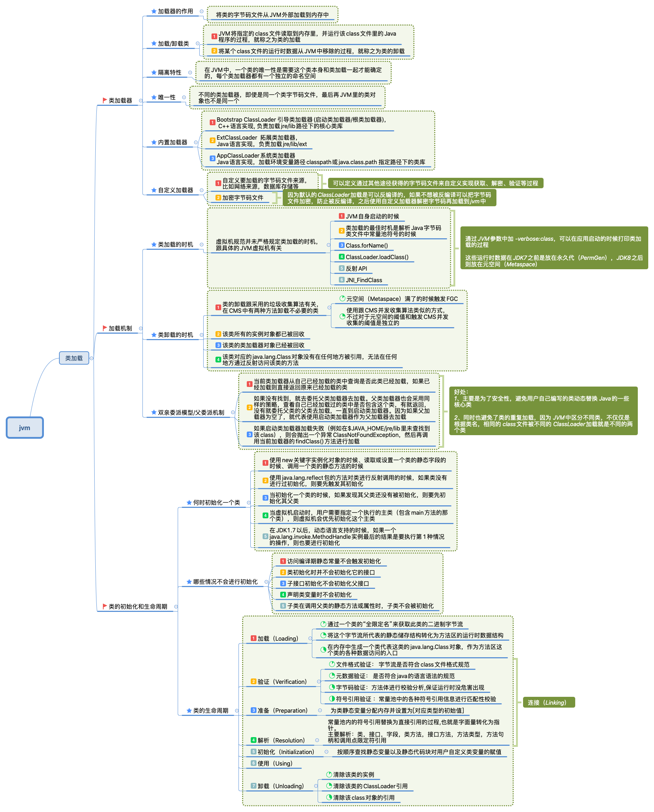This screenshot has width=654, height=812.
Task: Select the green 连接 (Linking) summary box
Action: click(549, 702)
